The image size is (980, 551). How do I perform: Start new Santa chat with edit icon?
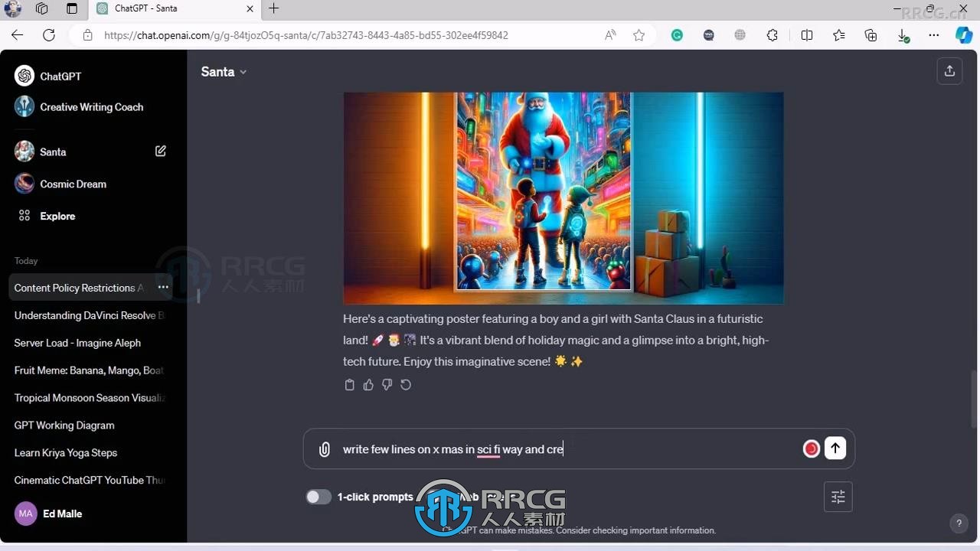(161, 152)
